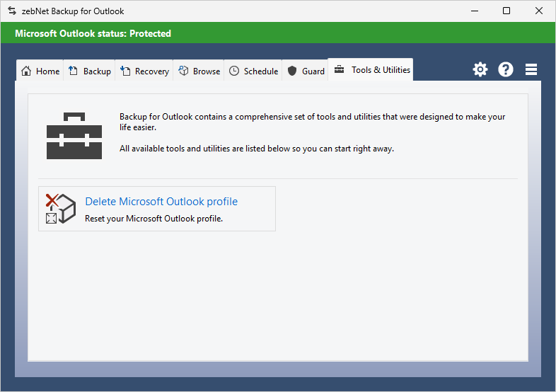Close the zebNet Backup for Outlook window
The height and width of the screenshot is (392, 556).
pyautogui.click(x=539, y=11)
